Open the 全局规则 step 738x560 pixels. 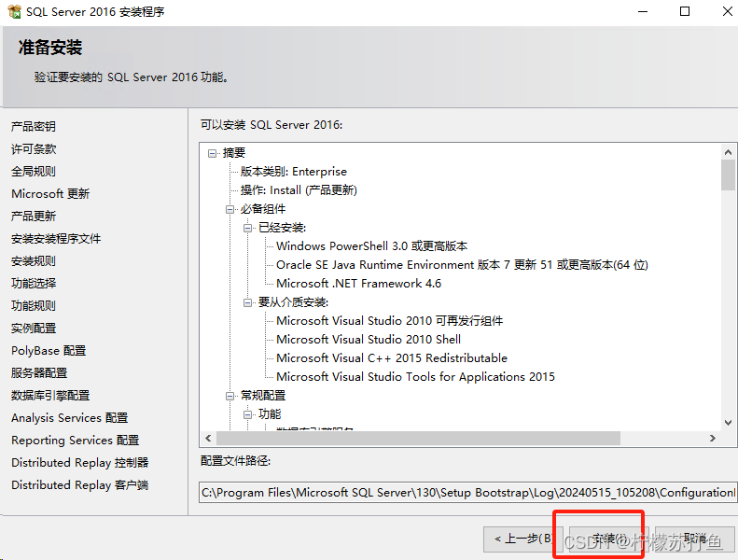pyautogui.click(x=34, y=172)
